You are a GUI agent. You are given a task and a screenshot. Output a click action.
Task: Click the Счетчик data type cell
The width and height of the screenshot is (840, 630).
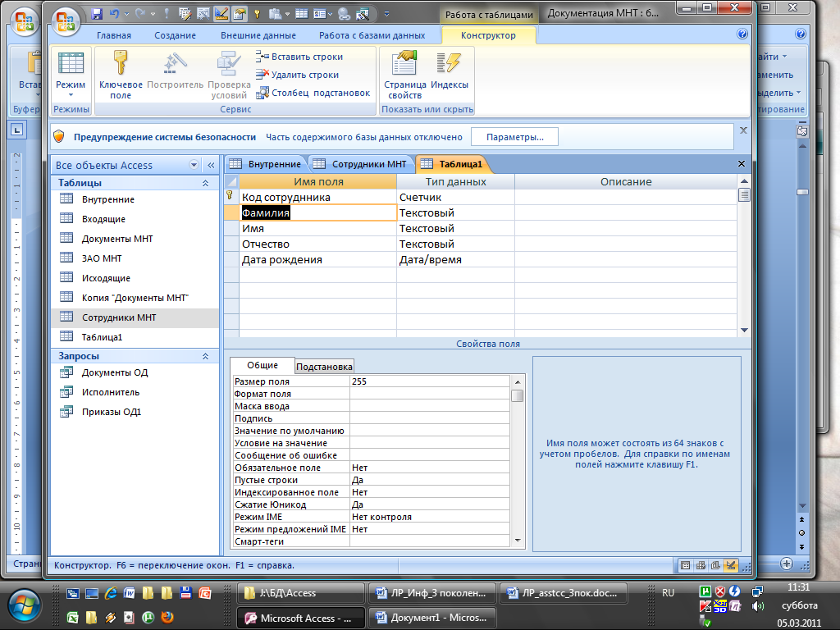pos(455,197)
